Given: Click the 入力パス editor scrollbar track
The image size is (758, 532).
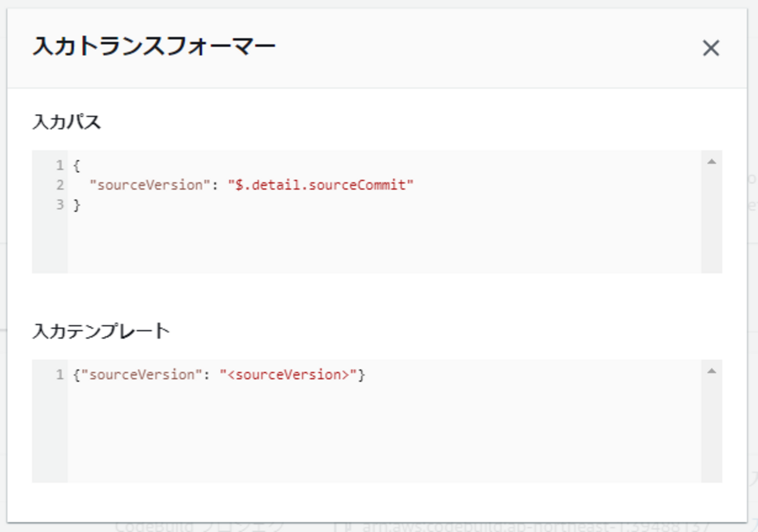Looking at the screenshot, I should 711,221.
